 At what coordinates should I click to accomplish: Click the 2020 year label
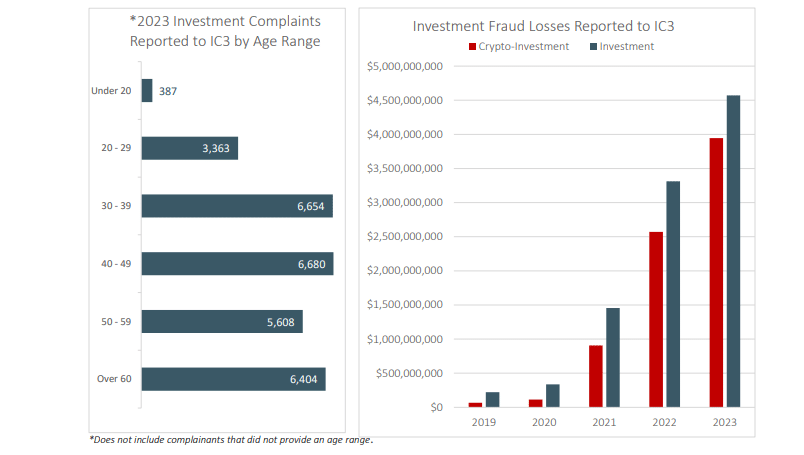tap(544, 422)
